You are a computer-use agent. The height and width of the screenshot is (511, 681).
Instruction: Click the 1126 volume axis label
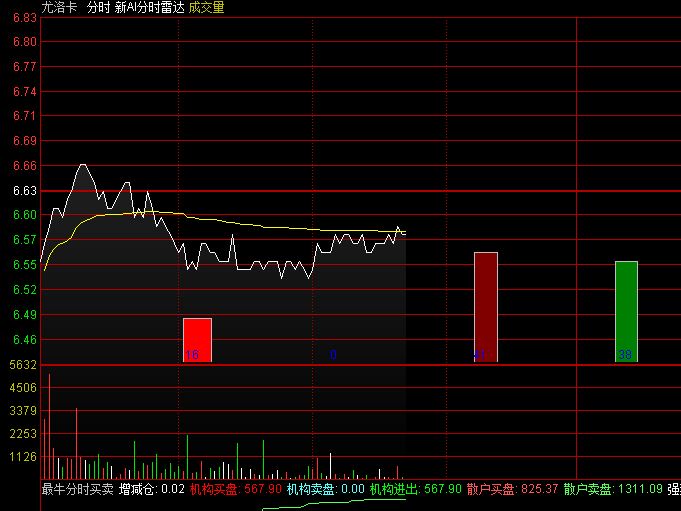coord(23,457)
